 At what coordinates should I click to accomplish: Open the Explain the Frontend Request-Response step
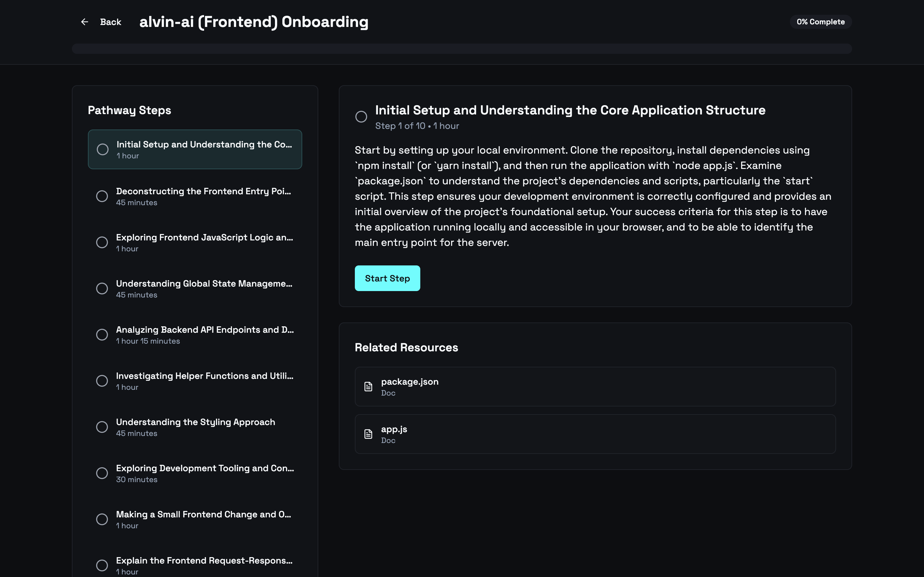click(x=204, y=565)
